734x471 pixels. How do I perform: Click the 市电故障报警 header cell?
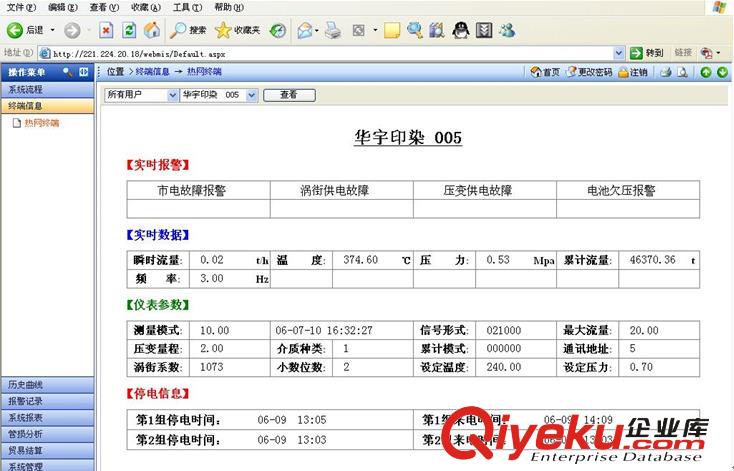(x=198, y=191)
